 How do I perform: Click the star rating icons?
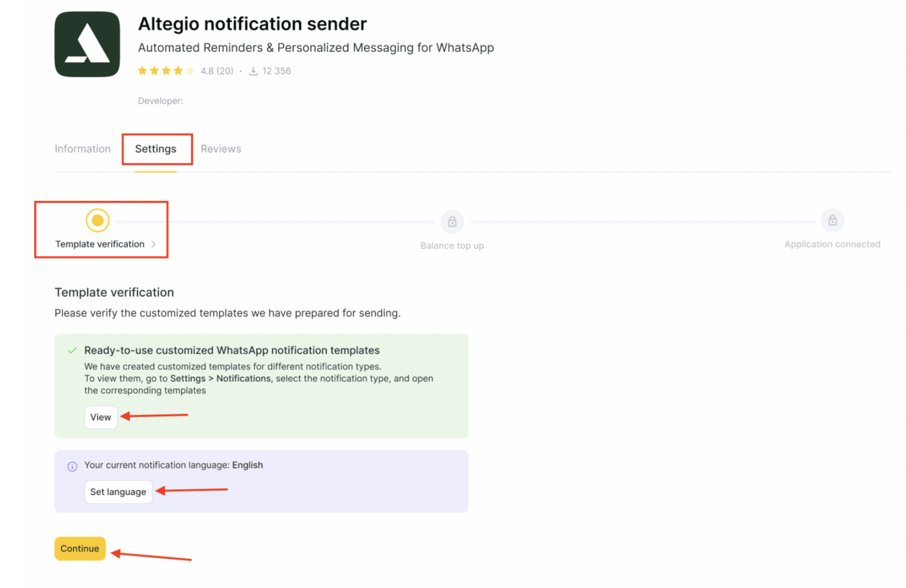(166, 71)
